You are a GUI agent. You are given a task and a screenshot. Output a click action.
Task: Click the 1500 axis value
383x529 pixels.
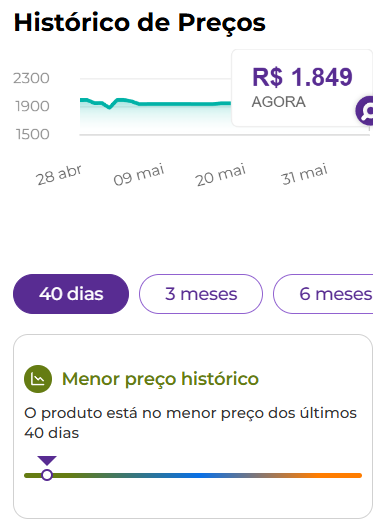[x=32, y=134]
